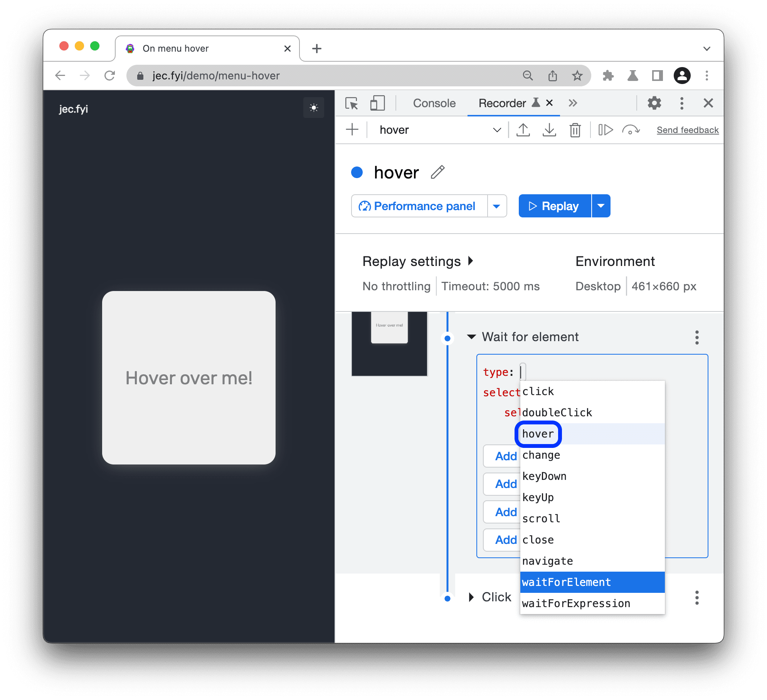The image size is (767, 700).
Task: Click the upload/export recording icon
Action: 524,130
